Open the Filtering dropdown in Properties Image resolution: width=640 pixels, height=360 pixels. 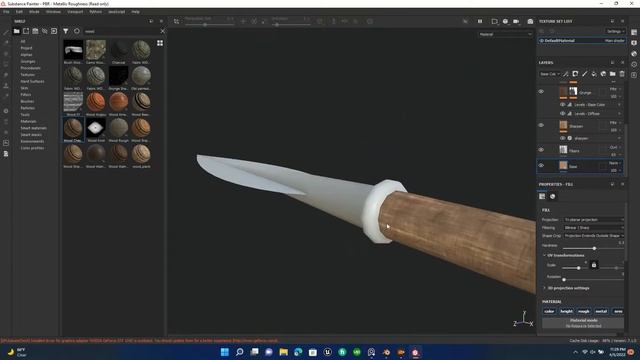pos(594,228)
